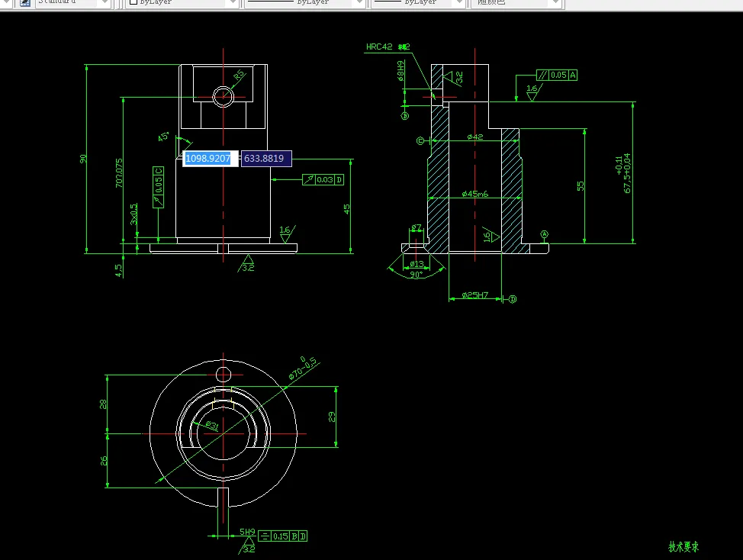The height and width of the screenshot is (560, 743).
Task: Select the ø45m6 diameter dimension
Action: click(474, 194)
